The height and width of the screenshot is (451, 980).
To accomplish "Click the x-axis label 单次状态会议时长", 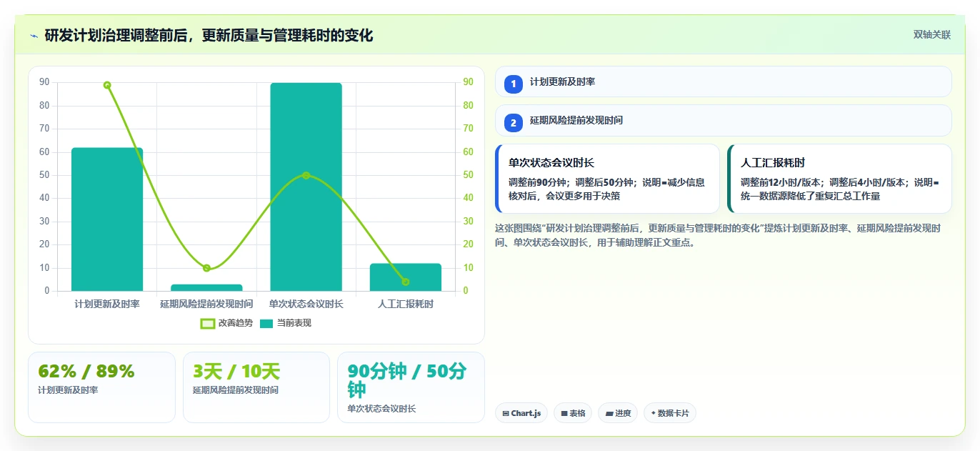I will click(x=306, y=304).
